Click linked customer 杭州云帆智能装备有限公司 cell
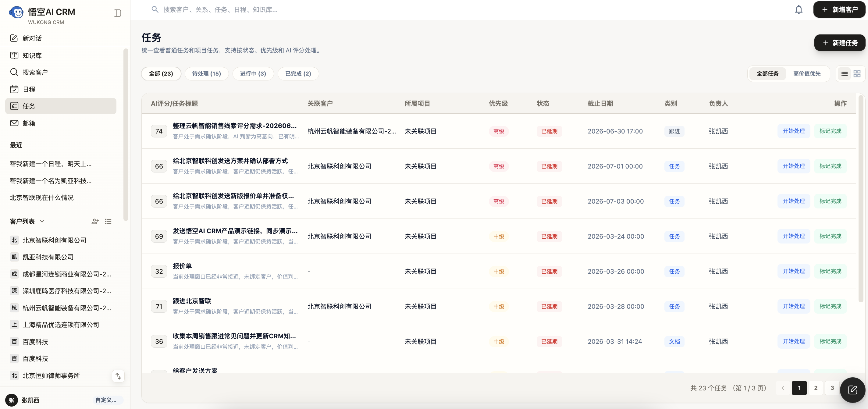868x409 pixels. coord(352,131)
